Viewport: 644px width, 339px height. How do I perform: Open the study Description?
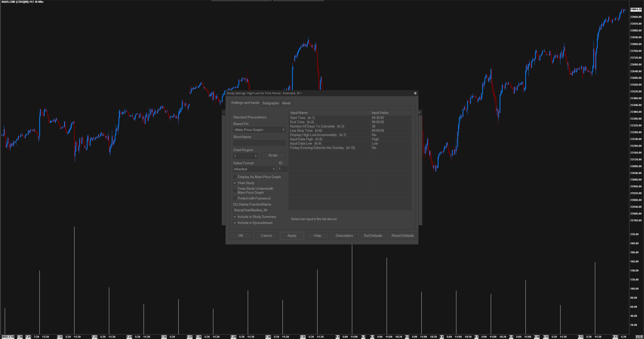[x=344, y=236]
